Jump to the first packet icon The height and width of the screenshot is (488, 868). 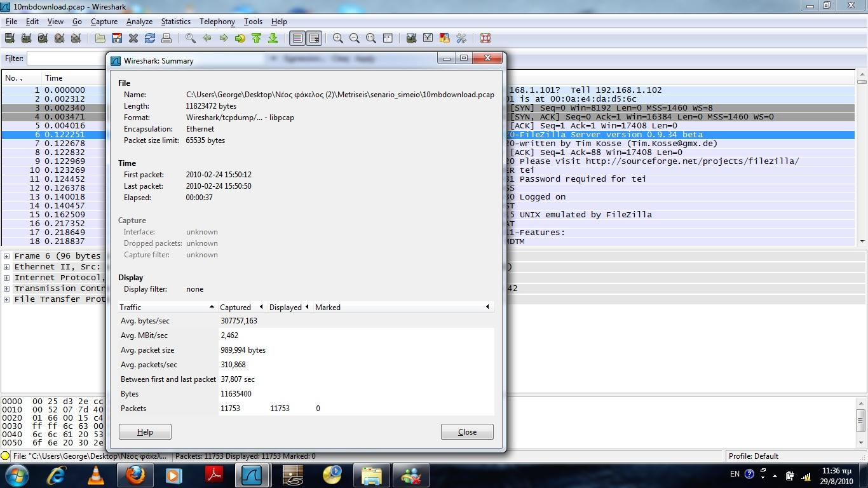(x=257, y=38)
